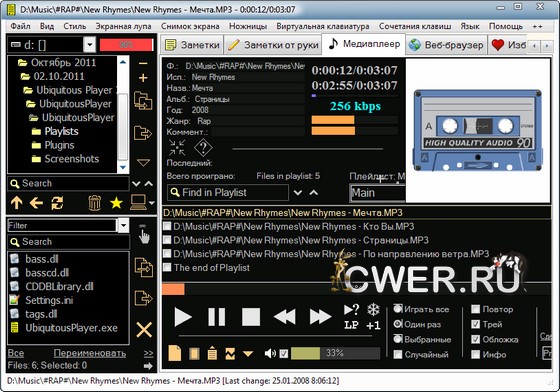Adjust the 33% volume slider
Image resolution: width=560 pixels, height=392 pixels.
pyautogui.click(x=335, y=353)
